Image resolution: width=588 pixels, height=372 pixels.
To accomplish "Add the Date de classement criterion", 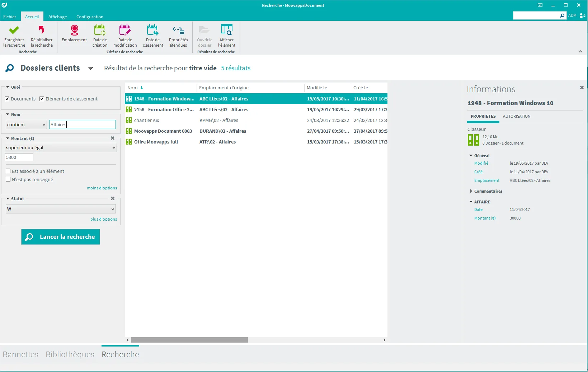I will 153,36.
